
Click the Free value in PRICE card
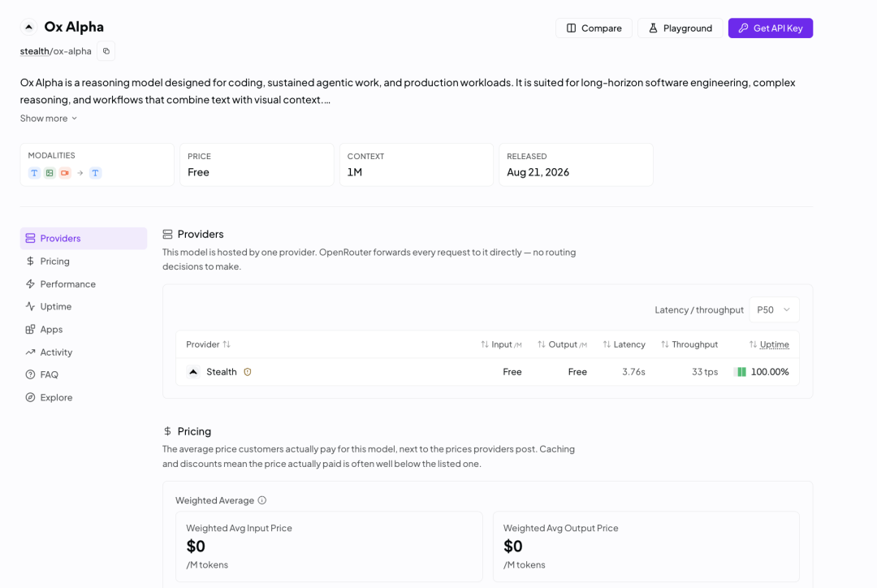point(199,172)
